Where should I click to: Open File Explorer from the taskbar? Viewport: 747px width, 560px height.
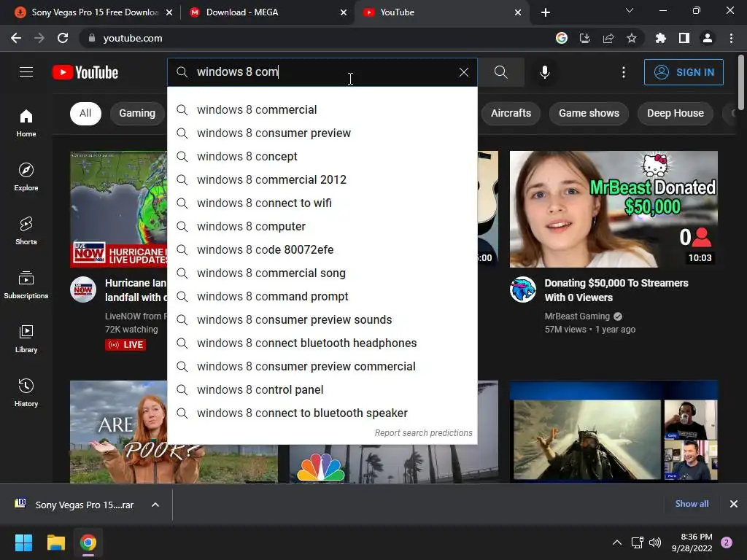pos(55,542)
